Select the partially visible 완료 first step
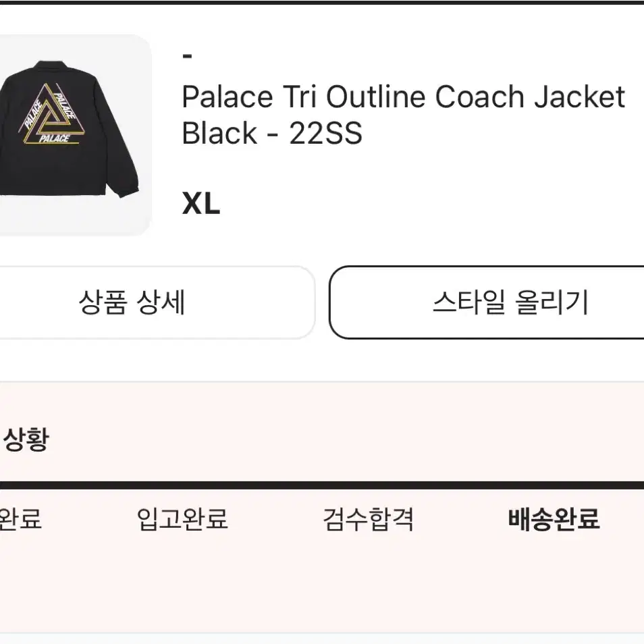Viewport: 644px width, 644px height. click(x=20, y=518)
